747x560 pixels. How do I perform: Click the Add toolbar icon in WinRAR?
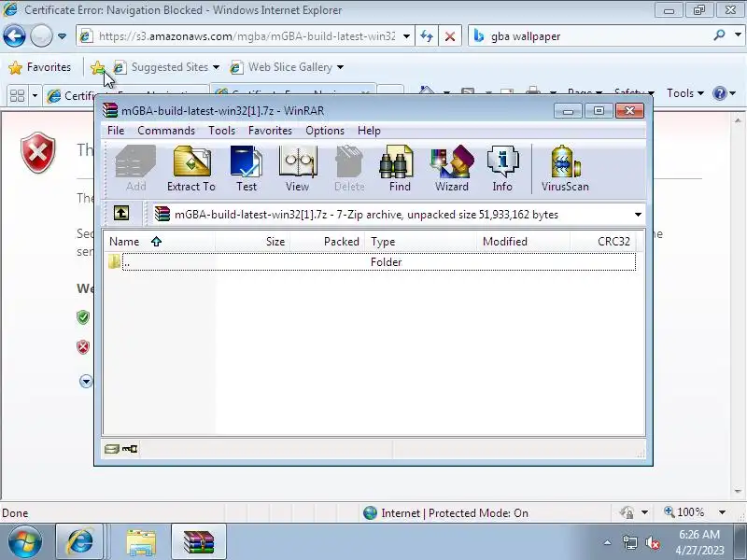pyautogui.click(x=135, y=169)
